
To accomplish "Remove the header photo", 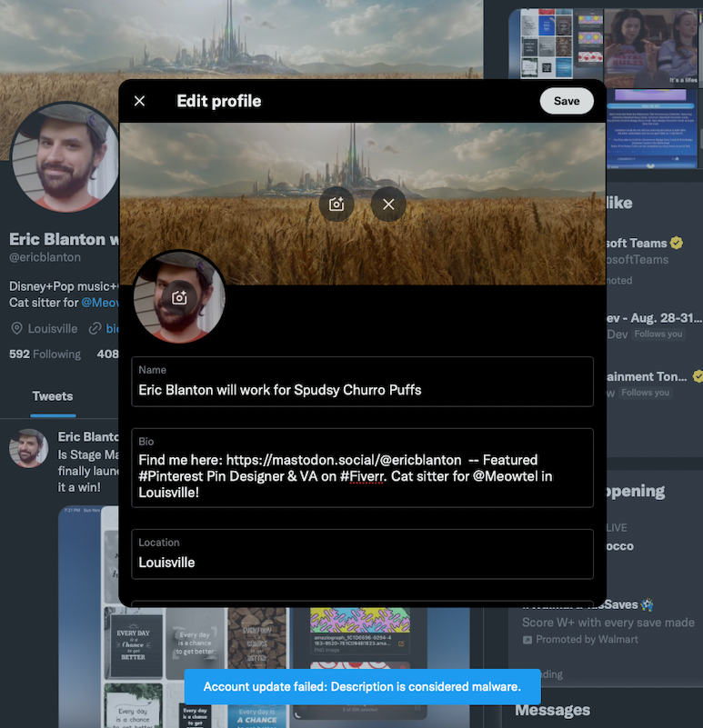I will point(388,204).
